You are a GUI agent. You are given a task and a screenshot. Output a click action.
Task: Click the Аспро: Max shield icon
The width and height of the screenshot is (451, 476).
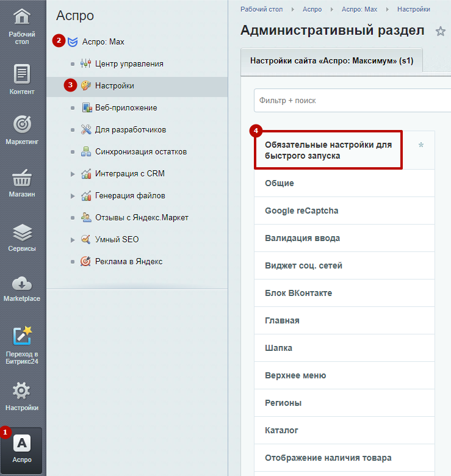point(73,42)
